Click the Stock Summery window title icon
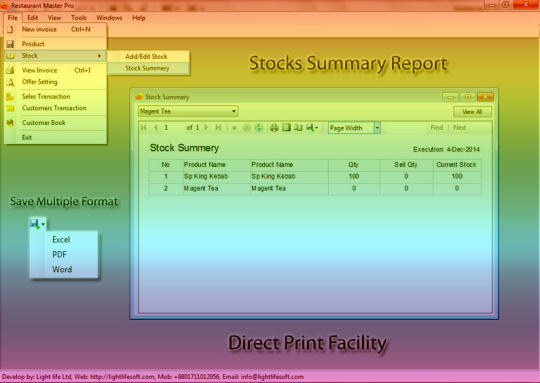540x383 pixels. point(139,97)
